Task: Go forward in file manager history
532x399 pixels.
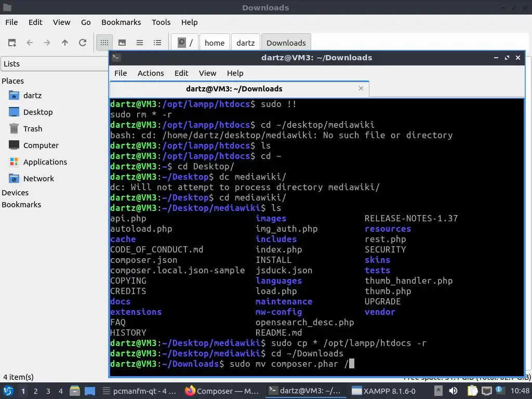Action: pos(47,43)
